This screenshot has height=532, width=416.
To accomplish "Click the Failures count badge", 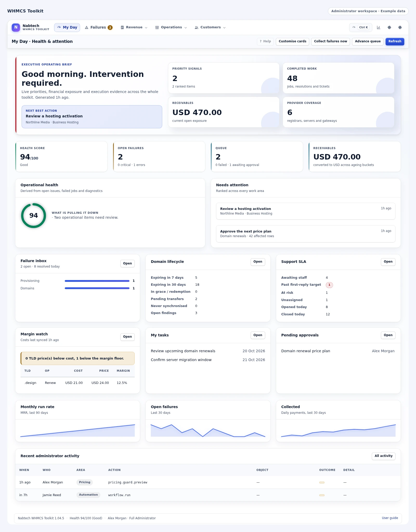I will [110, 28].
